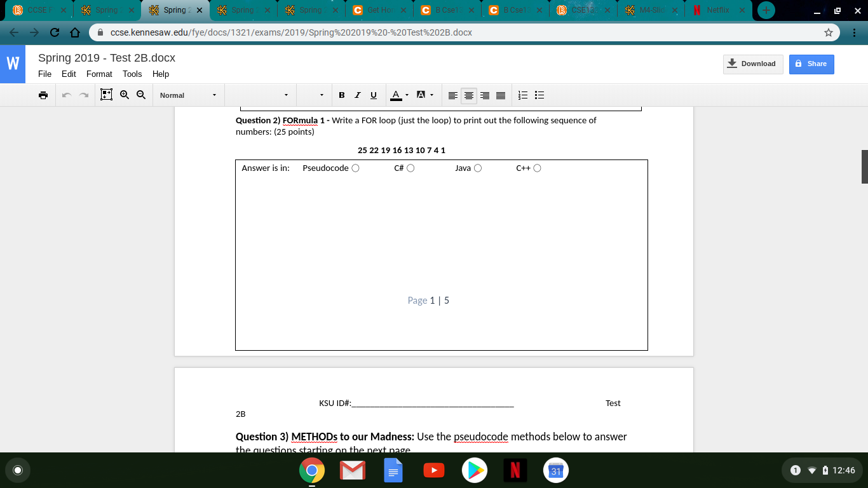Viewport: 868px width, 488px height.
Task: Toggle italic formatting
Action: tap(358, 95)
